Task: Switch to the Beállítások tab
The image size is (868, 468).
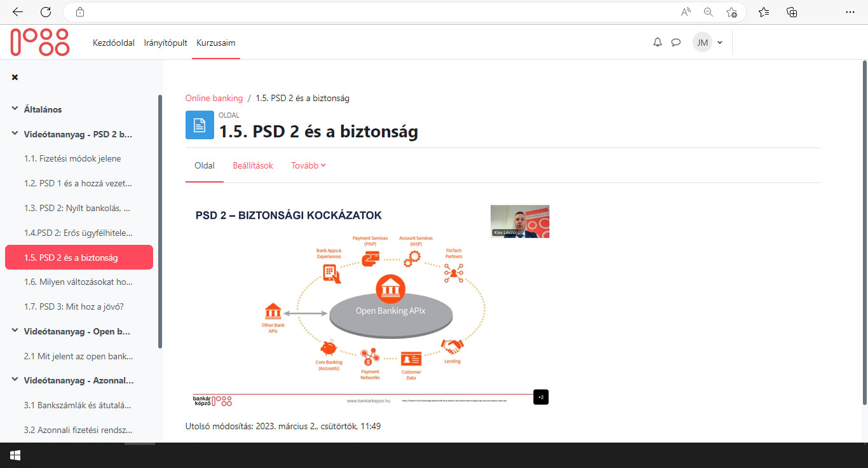Action: click(253, 165)
